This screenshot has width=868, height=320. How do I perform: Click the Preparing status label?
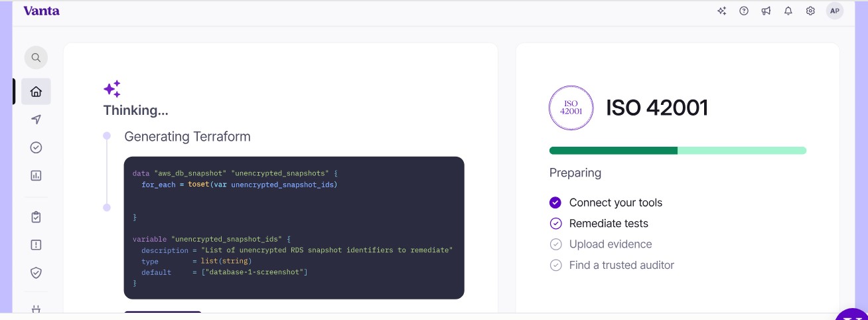click(575, 173)
